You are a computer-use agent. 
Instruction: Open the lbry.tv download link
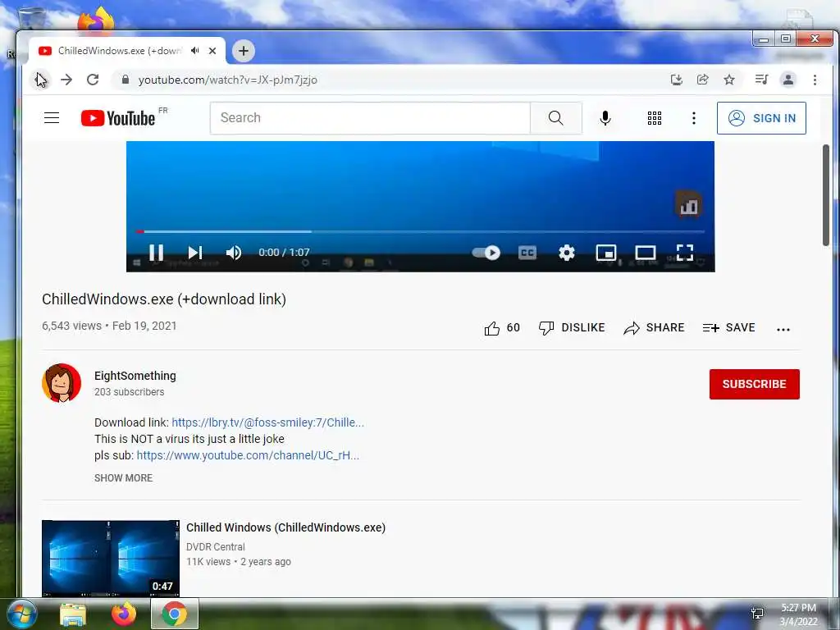268,422
